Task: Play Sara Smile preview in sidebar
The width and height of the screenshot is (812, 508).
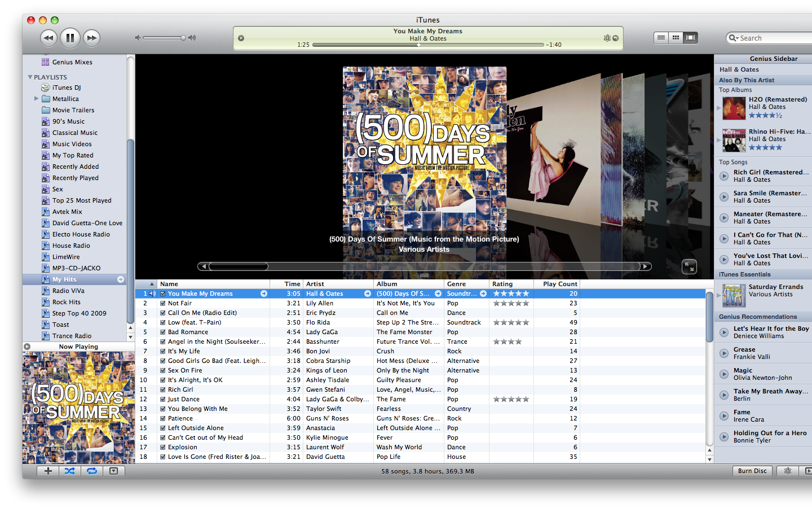Action: pos(724,197)
